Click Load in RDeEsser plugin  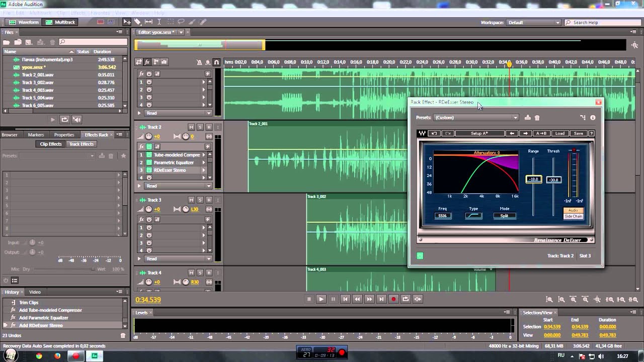[x=559, y=133]
